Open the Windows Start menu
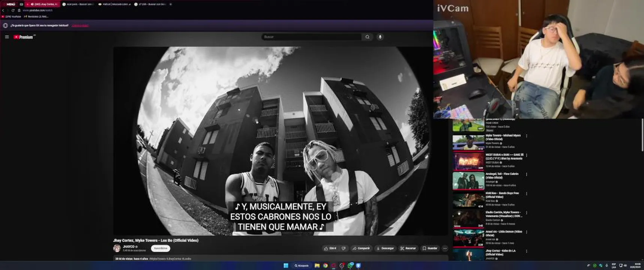This screenshot has width=644, height=270. 286,265
